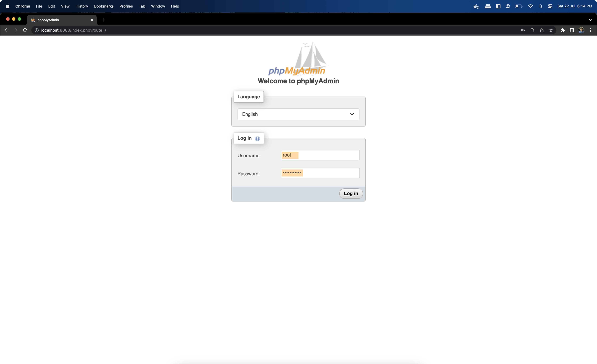Image resolution: width=597 pixels, height=364 pixels.
Task: Open the Tab menu
Action: click(x=142, y=6)
